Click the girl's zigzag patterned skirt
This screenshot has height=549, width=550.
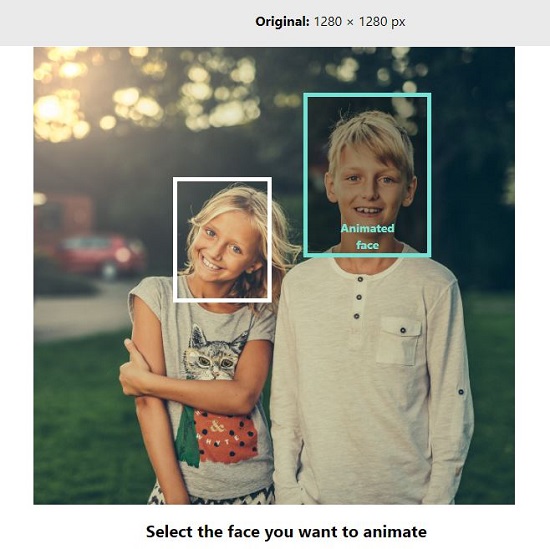pyautogui.click(x=210, y=495)
